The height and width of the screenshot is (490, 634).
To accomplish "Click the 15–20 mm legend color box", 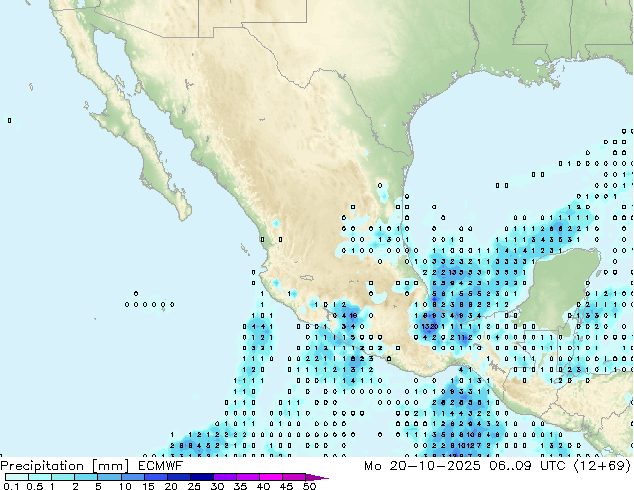I will (155, 477).
